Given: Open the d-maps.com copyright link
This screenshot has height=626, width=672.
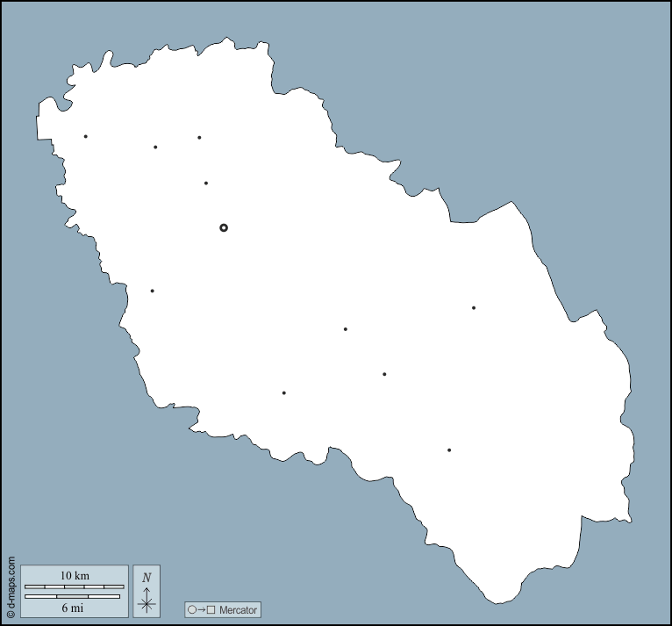Looking at the screenshot, I should pos(10,586).
